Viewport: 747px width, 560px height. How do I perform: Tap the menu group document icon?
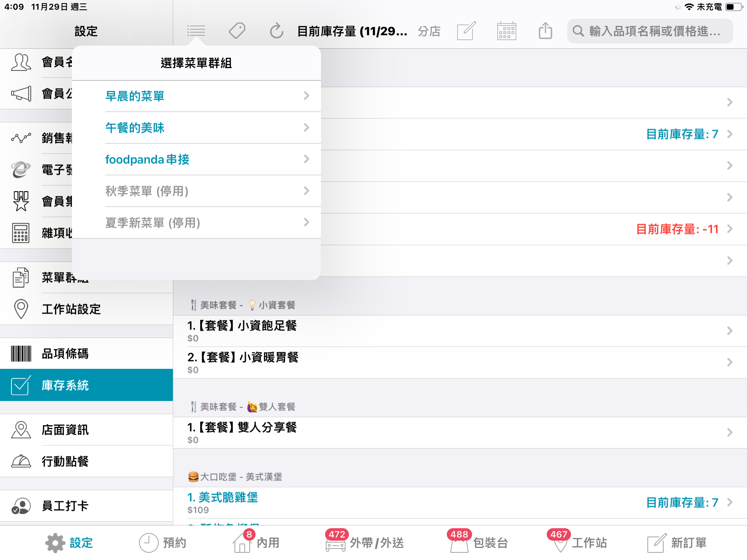pyautogui.click(x=21, y=278)
